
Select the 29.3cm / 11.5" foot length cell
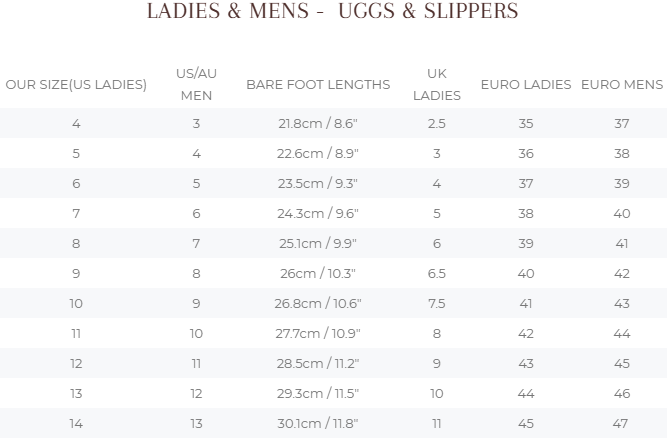318,394
